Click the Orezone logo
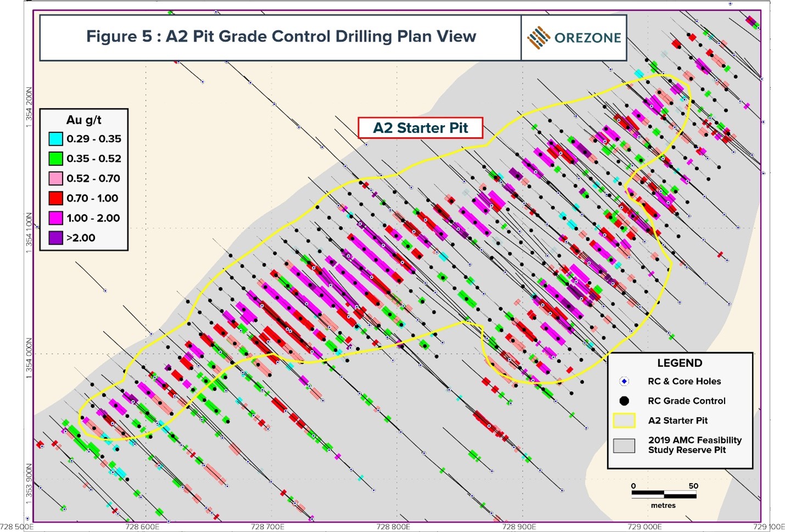This screenshot has height=532, width=785. point(573,38)
